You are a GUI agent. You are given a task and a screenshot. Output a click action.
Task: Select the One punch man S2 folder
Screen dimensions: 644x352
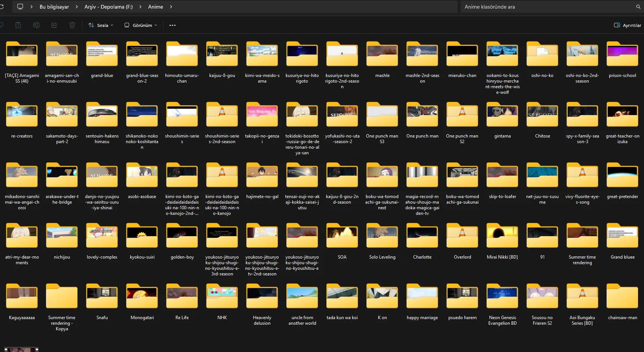click(x=462, y=123)
